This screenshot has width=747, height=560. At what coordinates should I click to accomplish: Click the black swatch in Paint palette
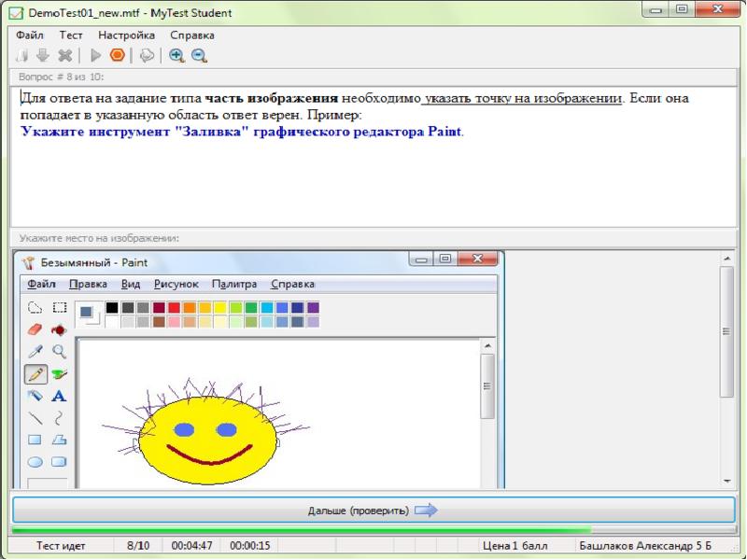[112, 307]
